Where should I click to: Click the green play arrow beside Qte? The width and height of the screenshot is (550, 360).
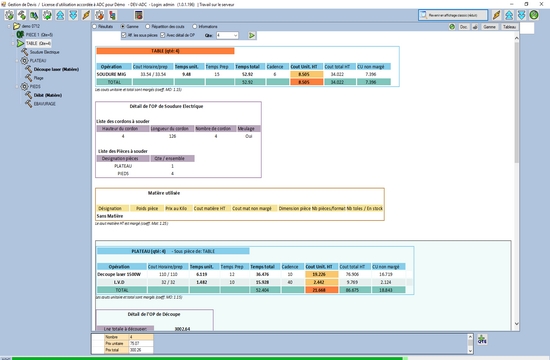pos(251,35)
